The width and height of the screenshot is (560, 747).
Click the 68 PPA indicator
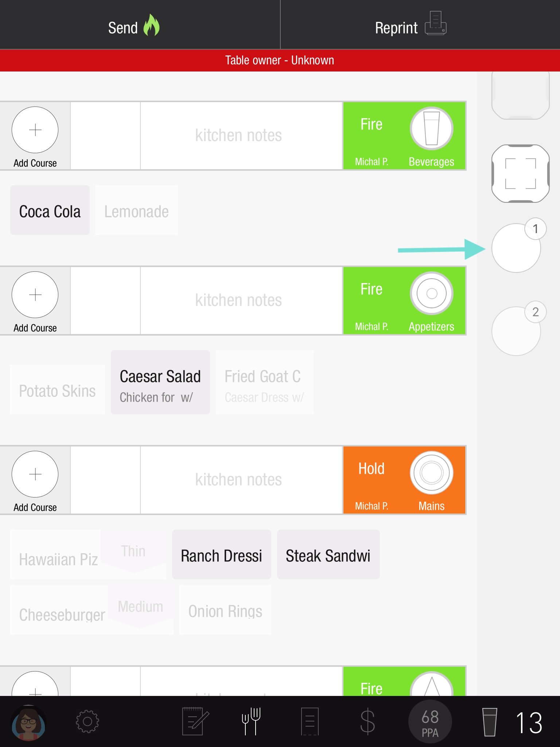[430, 722]
